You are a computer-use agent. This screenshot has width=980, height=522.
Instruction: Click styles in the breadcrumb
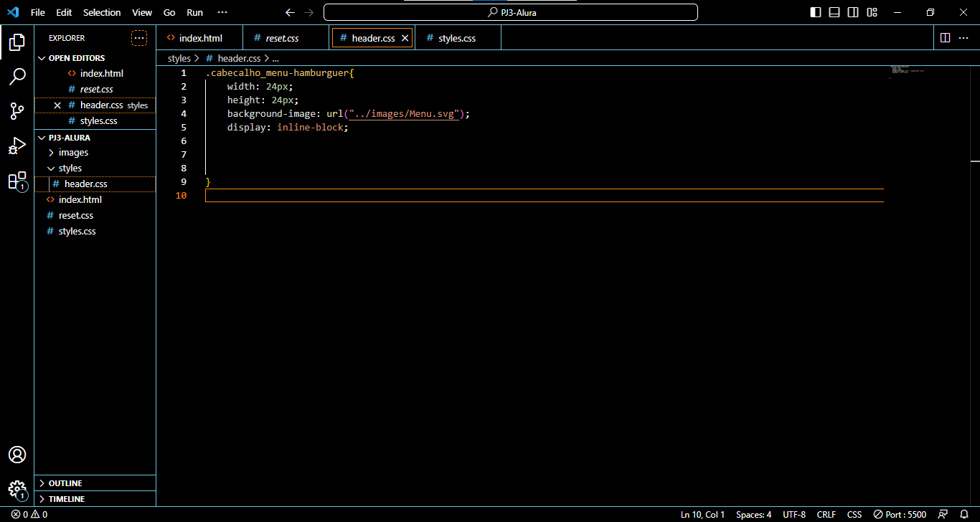(179, 59)
